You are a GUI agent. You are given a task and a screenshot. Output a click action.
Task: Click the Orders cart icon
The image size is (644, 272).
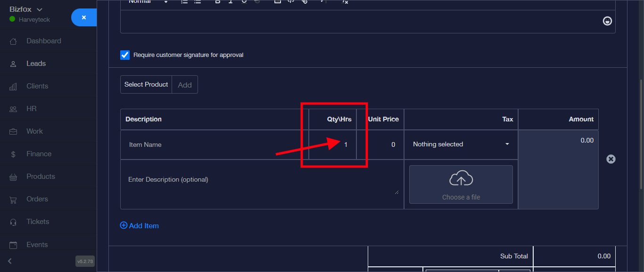tap(13, 200)
